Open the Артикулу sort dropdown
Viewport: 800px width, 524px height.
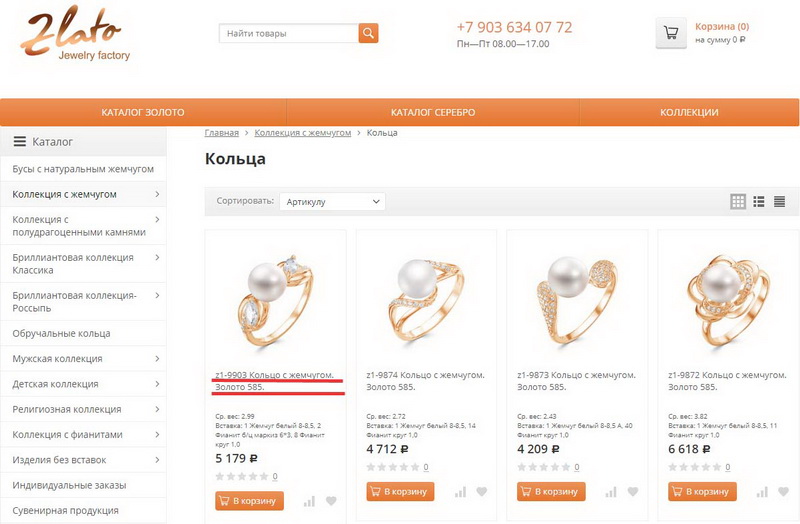click(x=332, y=202)
